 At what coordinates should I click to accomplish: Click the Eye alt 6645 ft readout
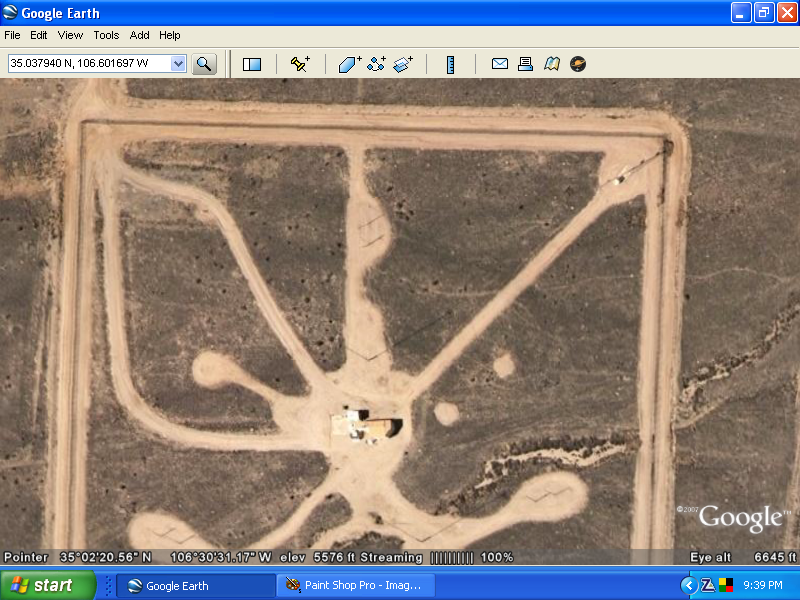(742, 557)
